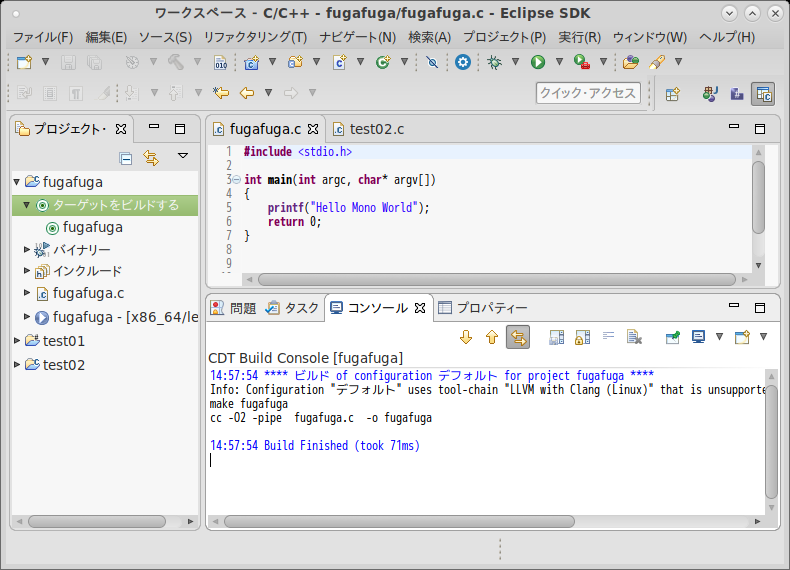Screen dimensions: 790x570
Task: Click the binary 010 toolbar icon
Action: [x=221, y=62]
